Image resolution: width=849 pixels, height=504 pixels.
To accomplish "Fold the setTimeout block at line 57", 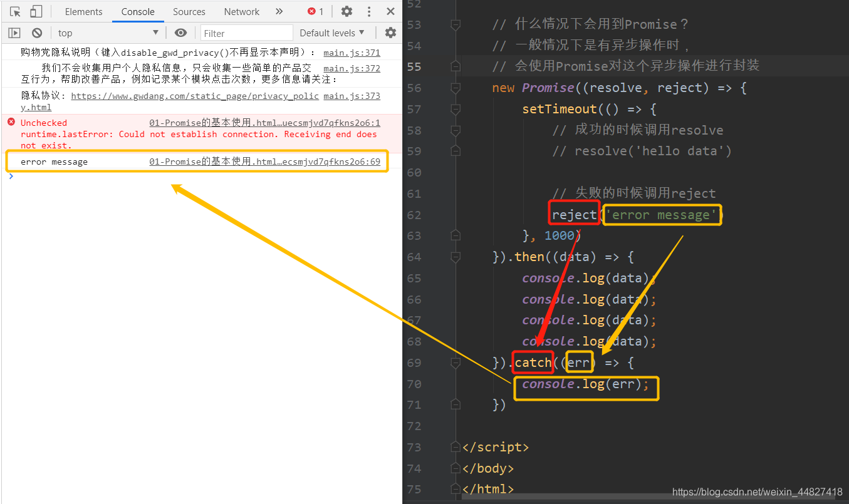I will pos(456,109).
